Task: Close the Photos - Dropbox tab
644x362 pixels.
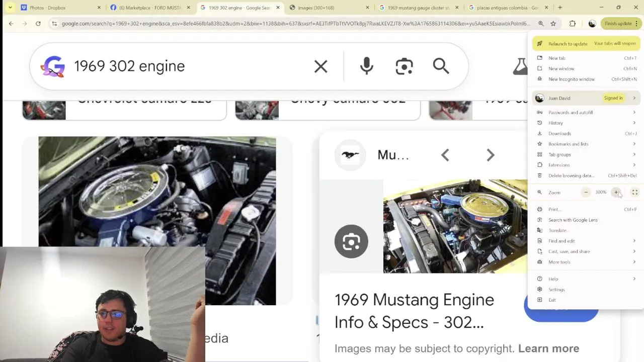Action: pyautogui.click(x=99, y=8)
